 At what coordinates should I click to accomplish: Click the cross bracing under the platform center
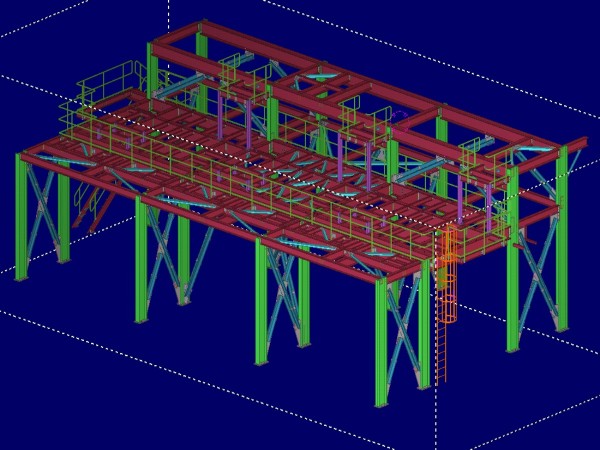[280, 290]
